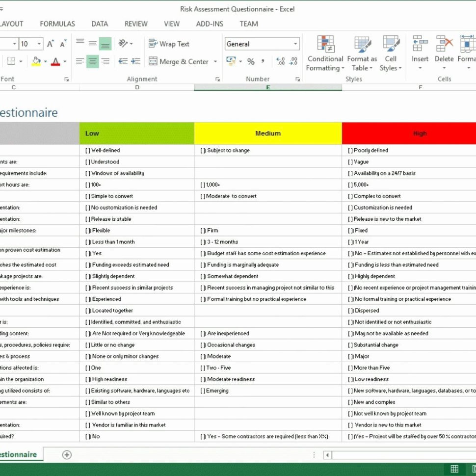Click the Percent Style icon
This screenshot has width=476, height=476.
(x=251, y=61)
